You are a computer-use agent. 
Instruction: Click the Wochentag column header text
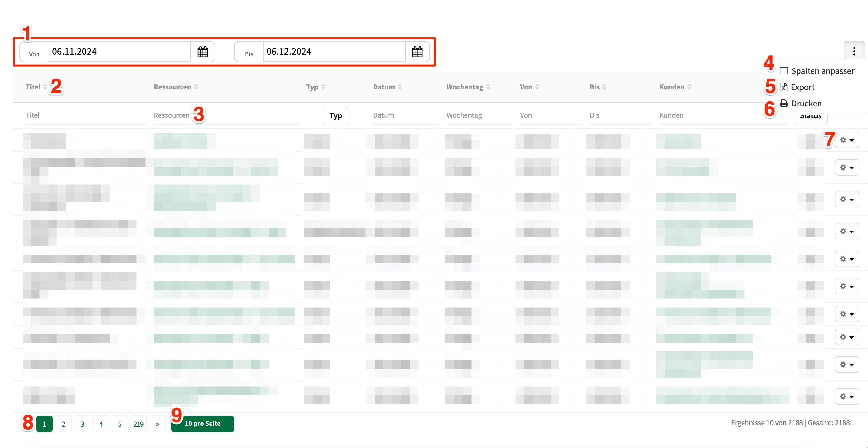tap(465, 87)
